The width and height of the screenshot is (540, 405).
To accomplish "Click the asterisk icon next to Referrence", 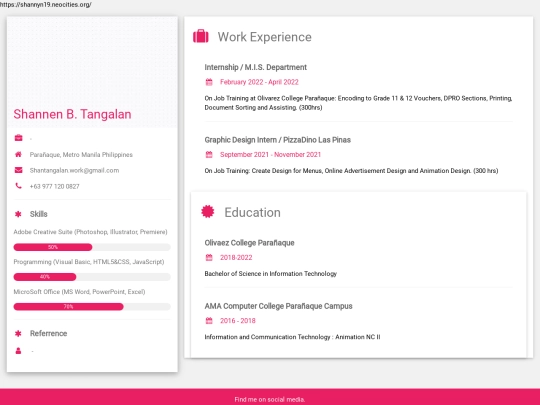I will click(18, 333).
